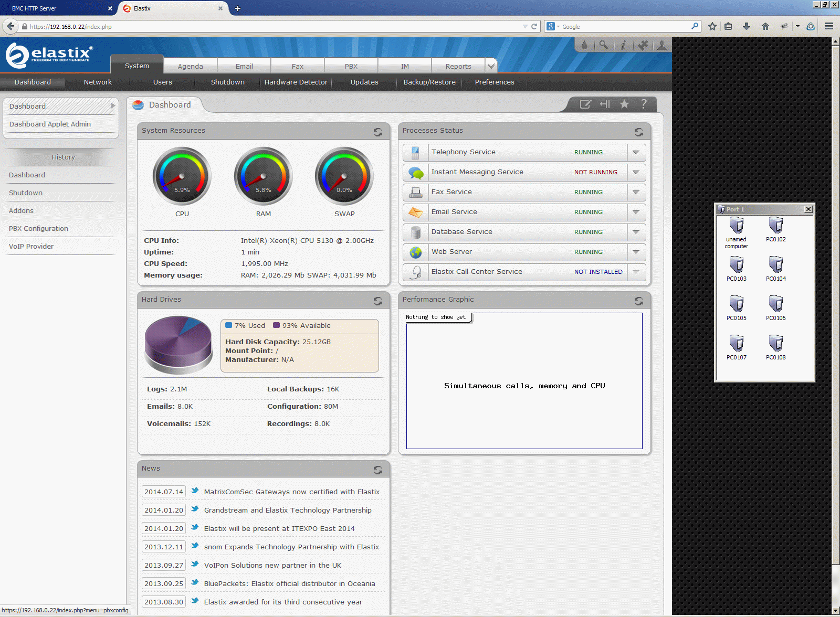Expand Instant Messaging Service actions dropdown
Image resolution: width=840 pixels, height=617 pixels.
tap(636, 173)
